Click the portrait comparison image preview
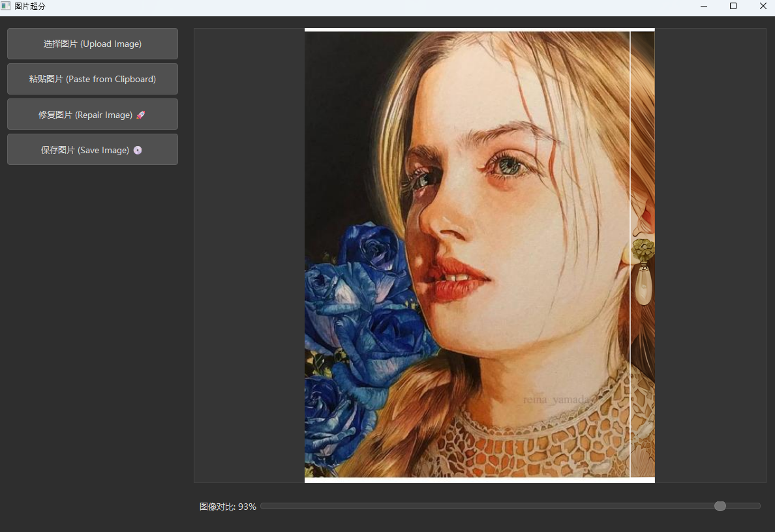The image size is (775, 532). click(x=479, y=256)
